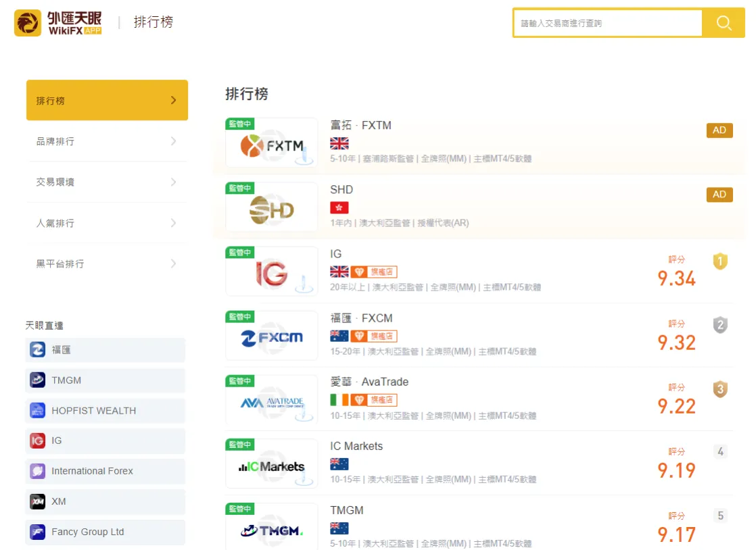This screenshot has width=756, height=550.
Task: Click the Australia flag under IC Markets
Action: coord(339,464)
